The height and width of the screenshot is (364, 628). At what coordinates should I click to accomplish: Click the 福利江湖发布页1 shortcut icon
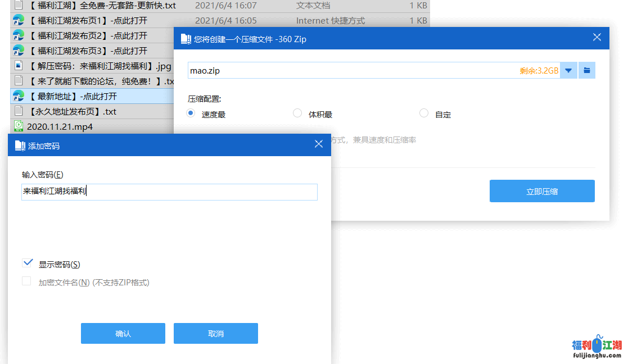pyautogui.click(x=19, y=21)
